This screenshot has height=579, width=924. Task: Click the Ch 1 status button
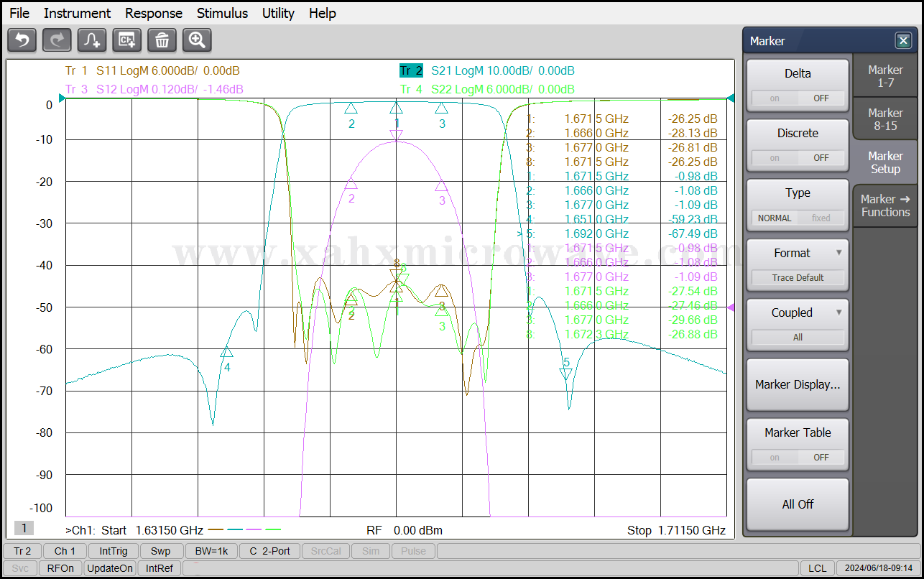(65, 551)
